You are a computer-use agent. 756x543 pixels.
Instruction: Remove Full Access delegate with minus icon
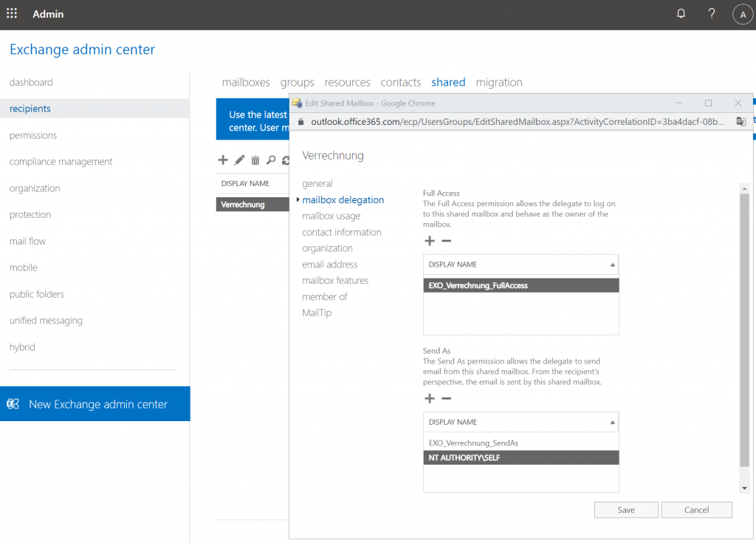click(446, 241)
